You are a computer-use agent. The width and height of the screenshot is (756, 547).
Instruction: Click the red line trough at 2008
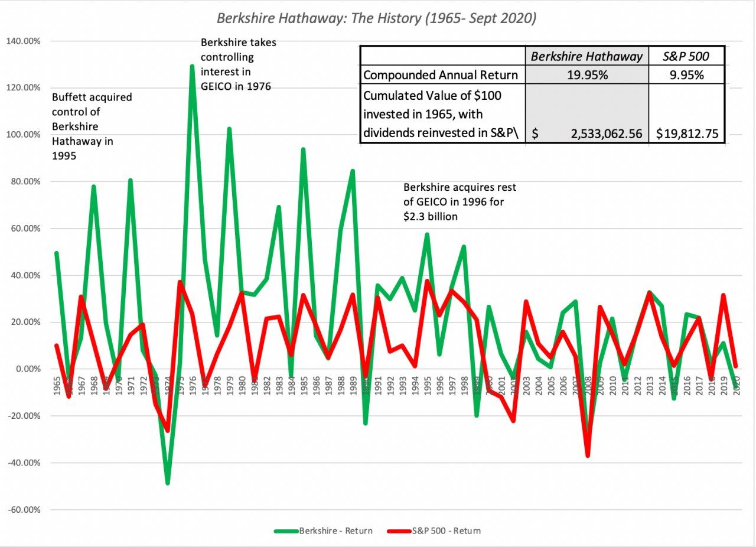[588, 455]
